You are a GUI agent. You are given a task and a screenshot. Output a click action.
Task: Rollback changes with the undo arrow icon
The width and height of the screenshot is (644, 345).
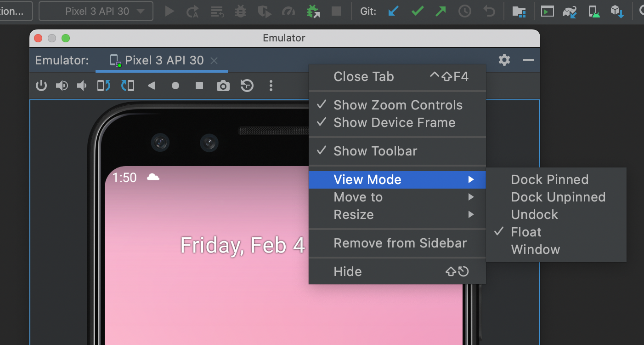click(489, 11)
